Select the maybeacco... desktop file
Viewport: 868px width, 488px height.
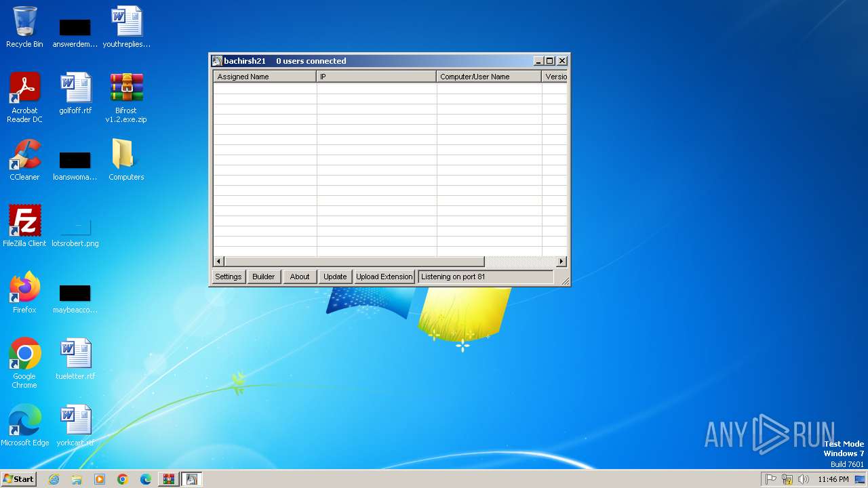tap(75, 298)
